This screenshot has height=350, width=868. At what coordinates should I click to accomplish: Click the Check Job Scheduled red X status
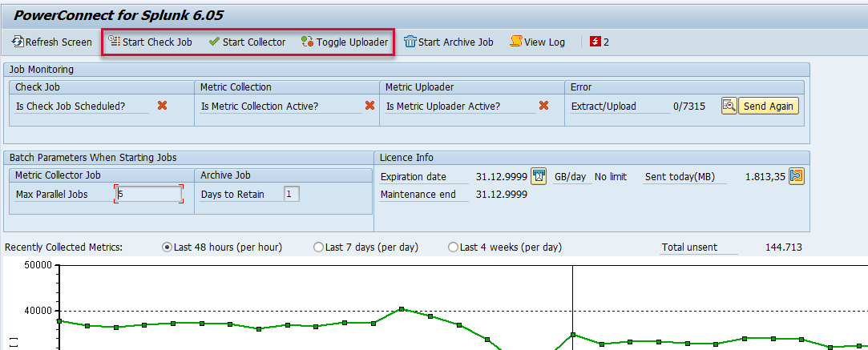pos(162,106)
